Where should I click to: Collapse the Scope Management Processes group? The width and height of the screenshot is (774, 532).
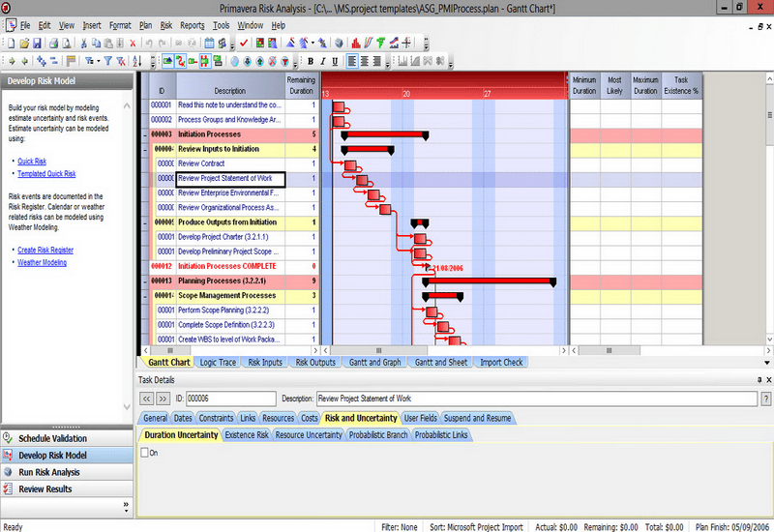pyautogui.click(x=145, y=296)
